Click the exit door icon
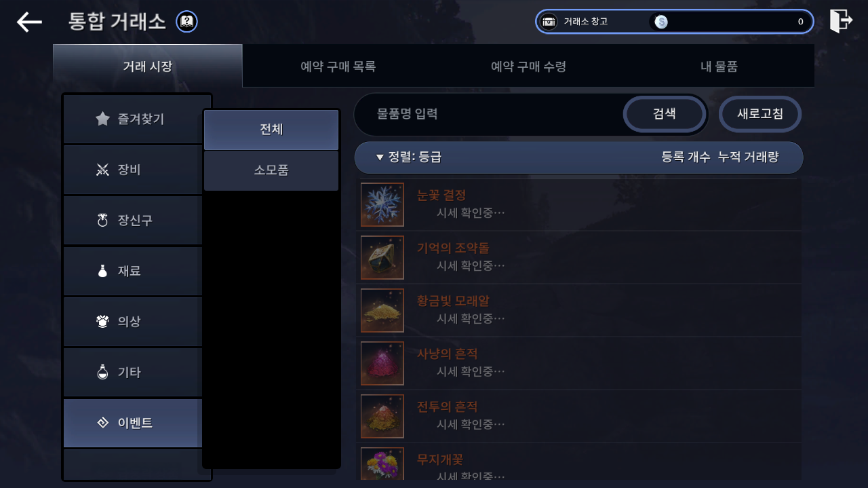The height and width of the screenshot is (488, 868). (841, 20)
